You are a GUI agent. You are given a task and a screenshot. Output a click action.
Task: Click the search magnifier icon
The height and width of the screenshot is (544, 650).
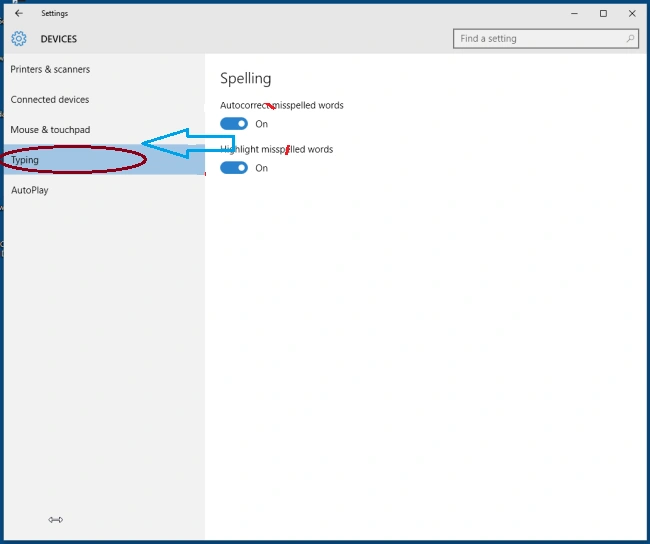630,39
